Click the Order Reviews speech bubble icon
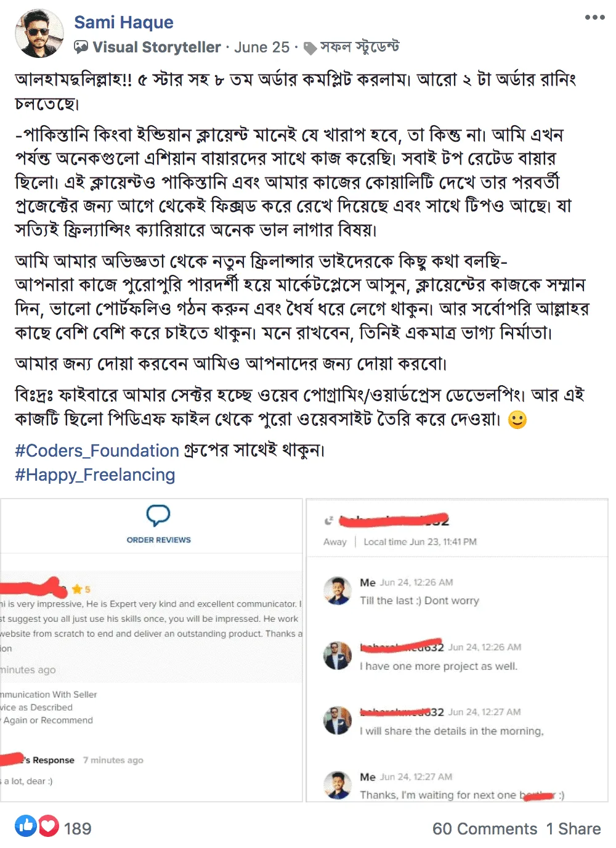The width and height of the screenshot is (616, 848). click(x=158, y=515)
